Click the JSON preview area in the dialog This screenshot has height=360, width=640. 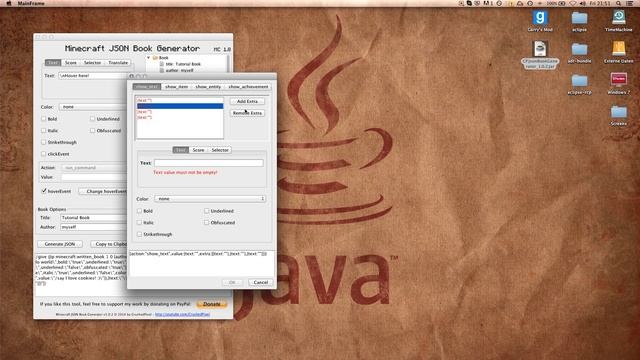click(202, 263)
